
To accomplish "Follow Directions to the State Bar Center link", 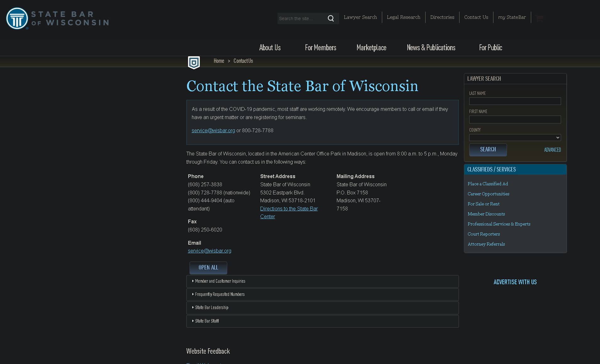I will (x=289, y=209).
